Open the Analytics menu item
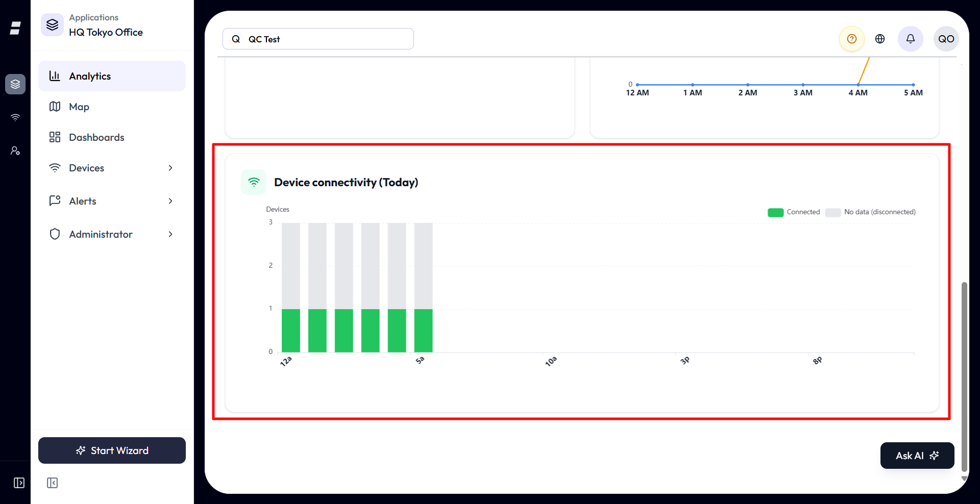Viewport: 980px width, 504px height. click(x=112, y=76)
